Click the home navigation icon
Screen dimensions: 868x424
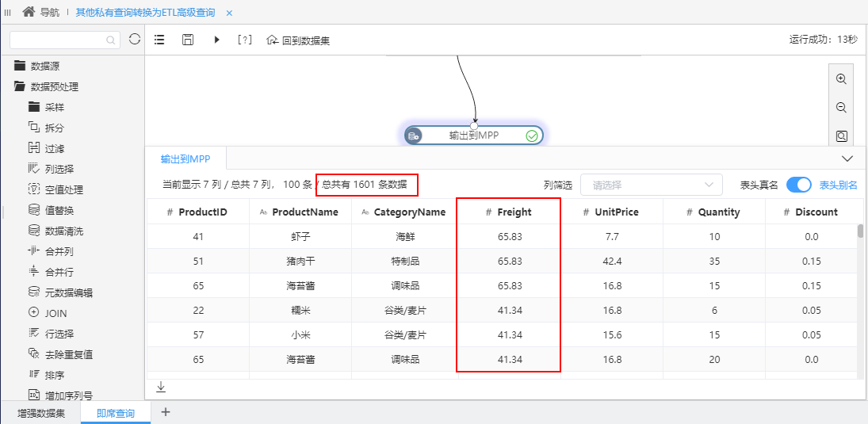point(29,12)
